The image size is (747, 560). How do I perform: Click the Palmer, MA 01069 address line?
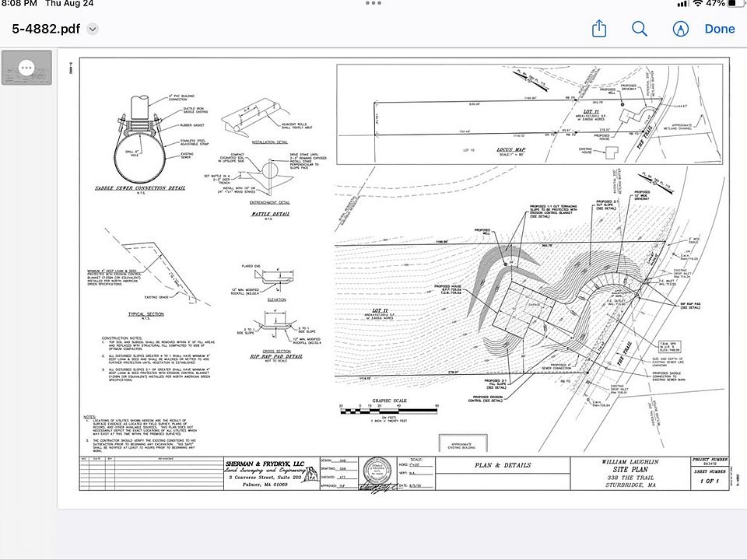(265, 485)
